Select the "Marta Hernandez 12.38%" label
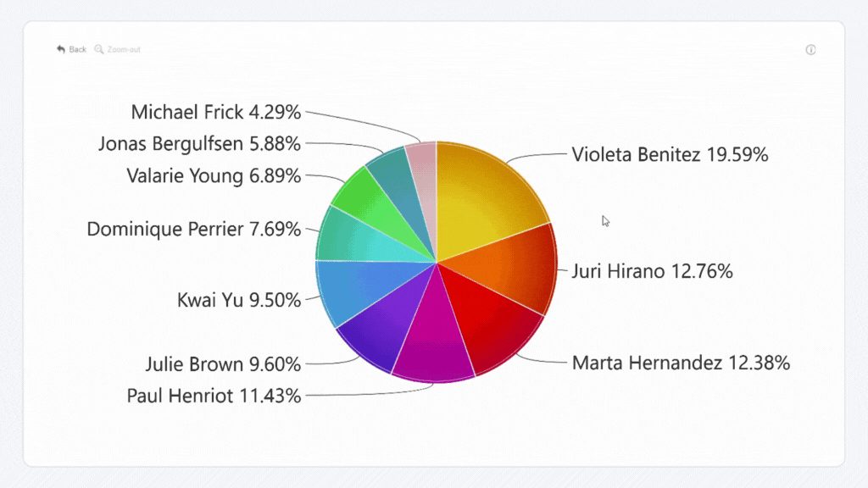Viewport: 868px width, 488px height. tap(681, 363)
